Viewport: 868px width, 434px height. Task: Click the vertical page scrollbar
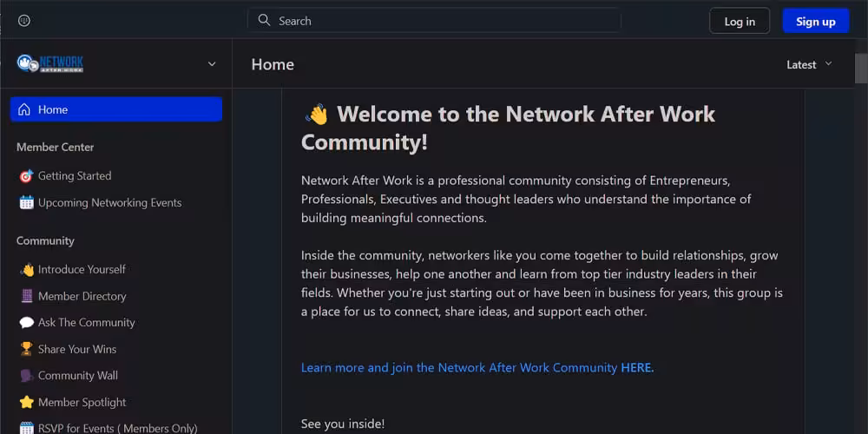point(860,68)
